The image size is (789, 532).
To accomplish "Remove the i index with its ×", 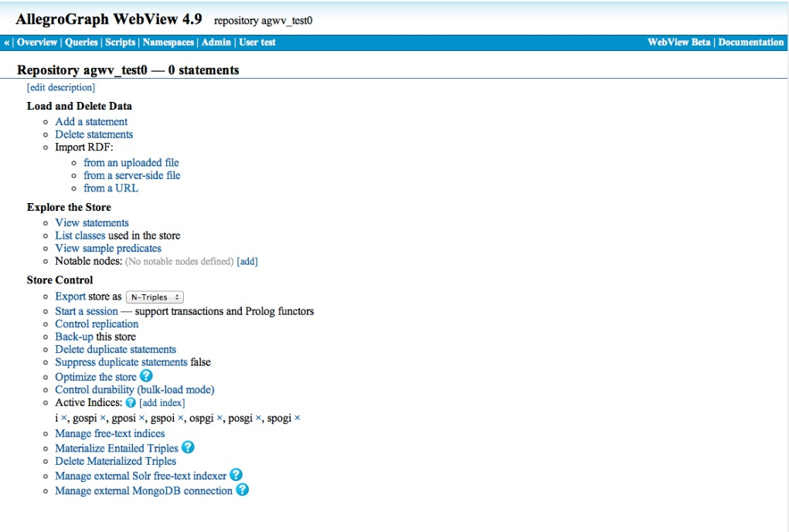I will click(63, 418).
